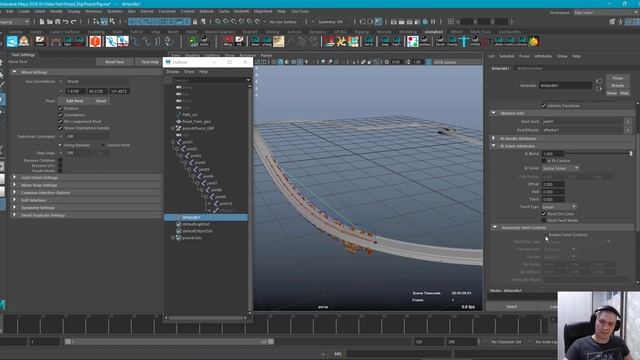Click the Undo arrow icon
This screenshot has height=360, width=640.
tap(66, 22)
